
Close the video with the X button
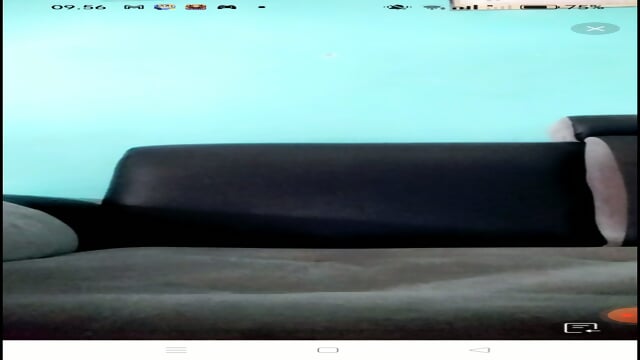tap(595, 29)
